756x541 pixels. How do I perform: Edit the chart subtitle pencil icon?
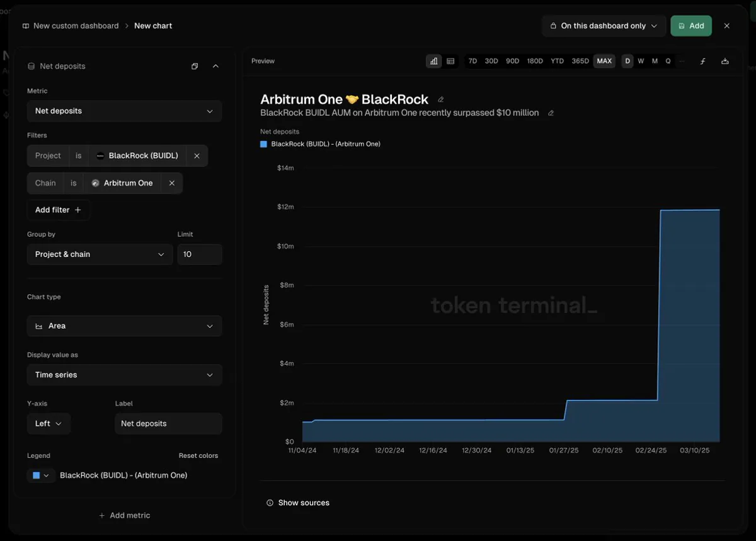point(551,113)
